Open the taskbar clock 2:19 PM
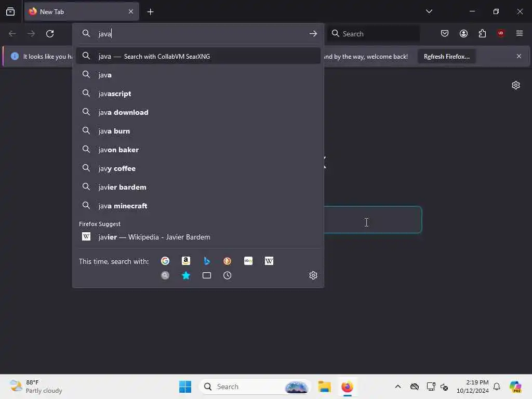The width and height of the screenshot is (532, 399). tap(473, 387)
